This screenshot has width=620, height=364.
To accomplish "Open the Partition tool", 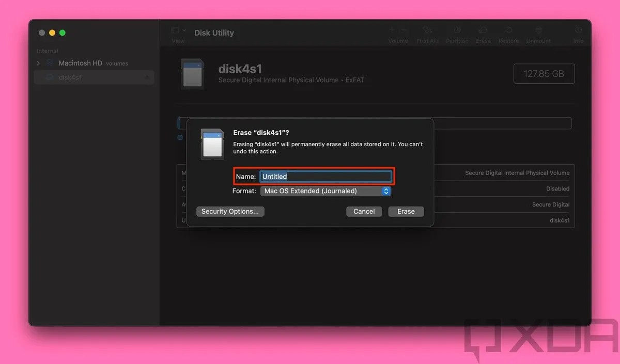I will (x=457, y=34).
